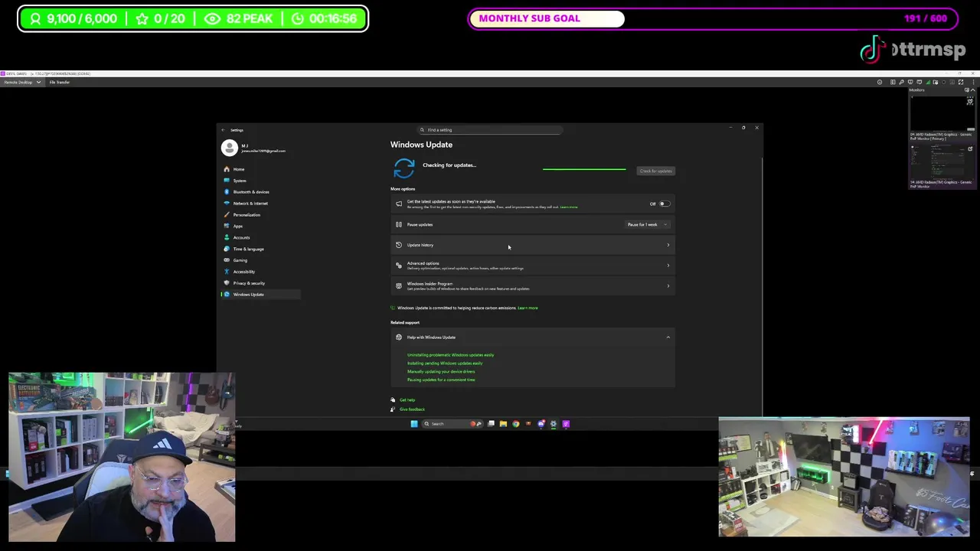
Task: Open File Explorer from the taskbar
Action: pyautogui.click(x=503, y=424)
